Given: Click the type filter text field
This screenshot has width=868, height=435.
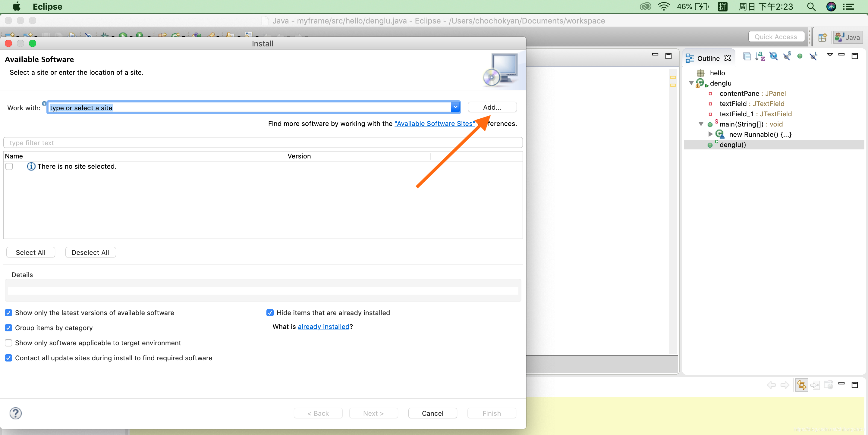Looking at the screenshot, I should tap(263, 143).
